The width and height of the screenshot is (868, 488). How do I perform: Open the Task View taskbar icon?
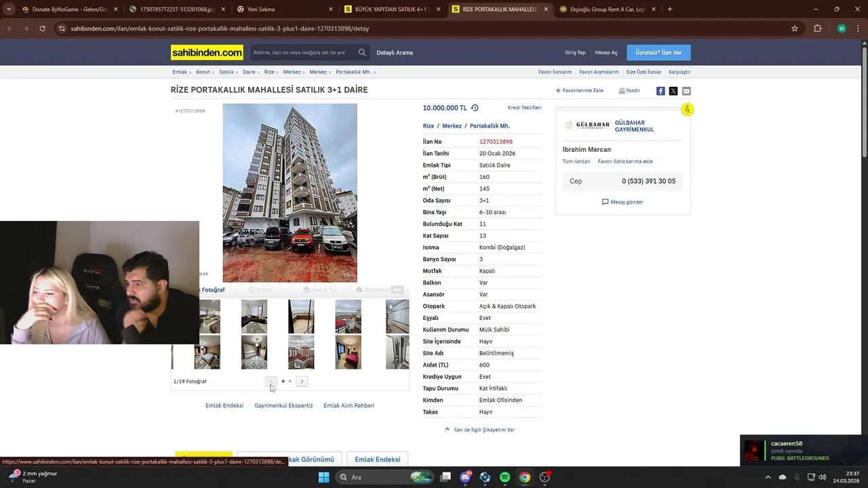pyautogui.click(x=446, y=477)
